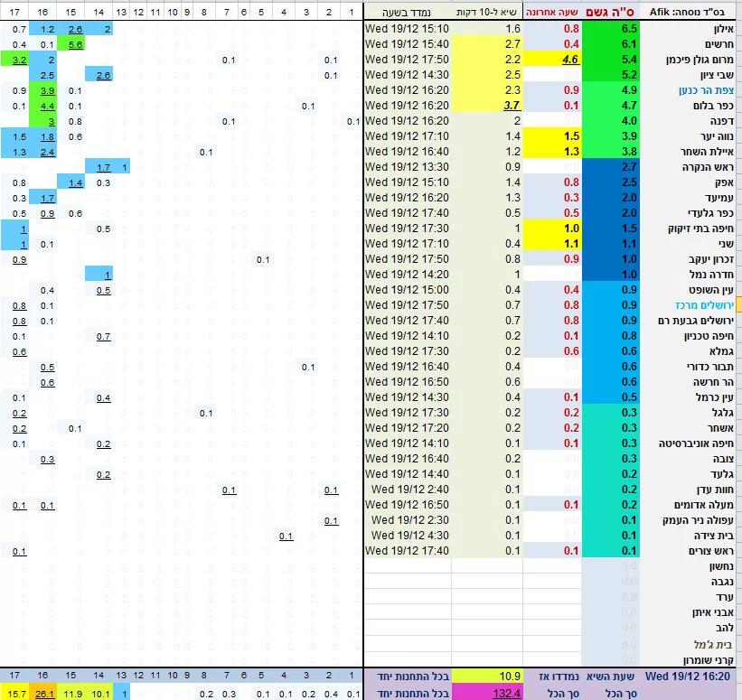Click the orange 26.1 hourly total cell
The image size is (742, 700).
(42, 693)
